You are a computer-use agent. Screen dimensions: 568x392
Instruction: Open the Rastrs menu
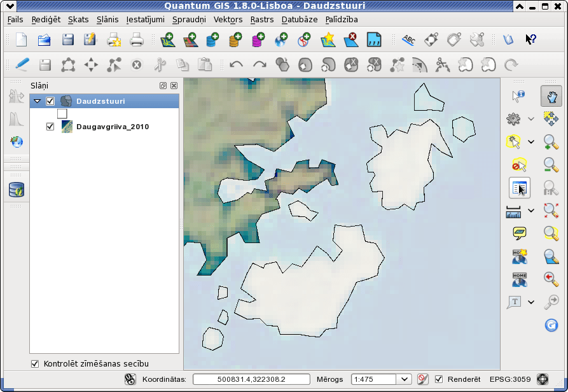[262, 20]
